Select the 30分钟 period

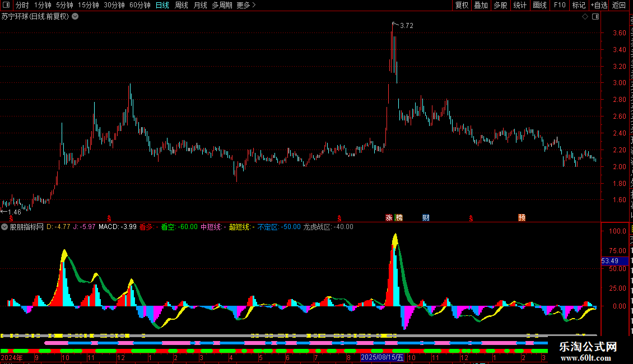click(x=114, y=5)
